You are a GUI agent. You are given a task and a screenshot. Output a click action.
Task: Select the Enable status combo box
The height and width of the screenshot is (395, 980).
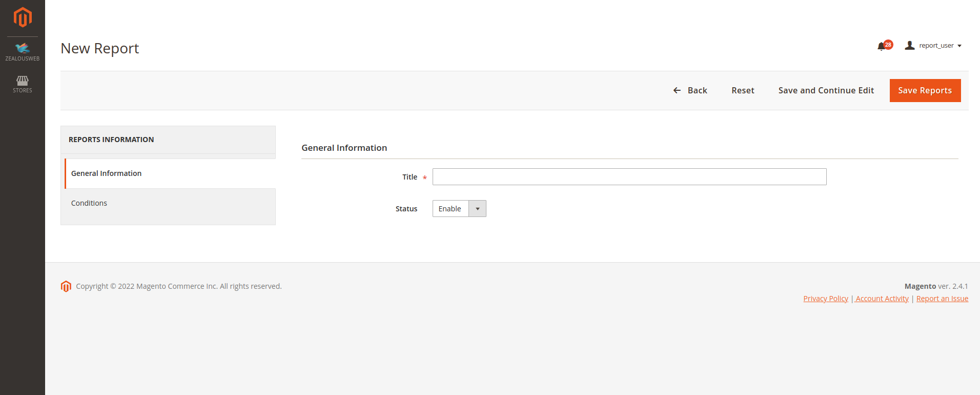[451, 209]
